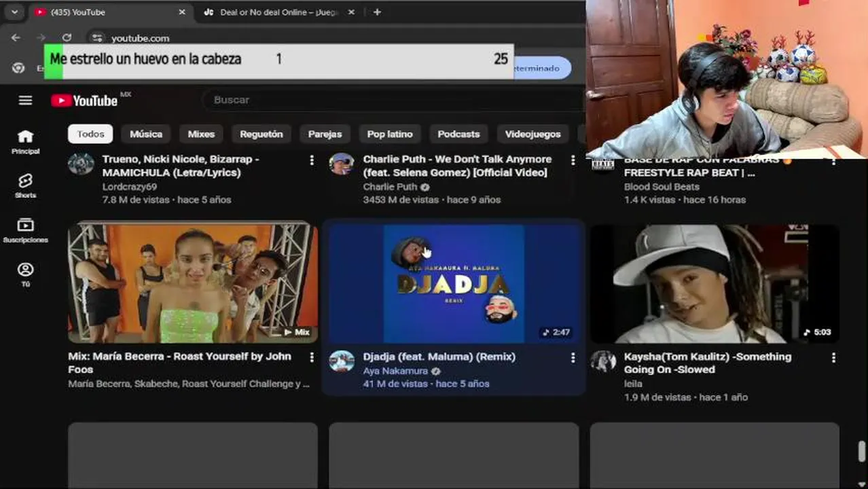
Task: Visit the Aya Nakamura channel name
Action: (395, 371)
